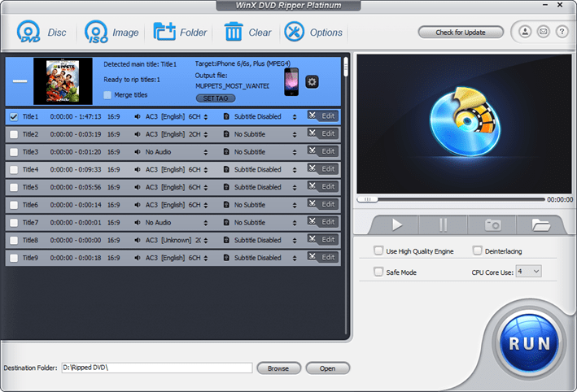577x392 pixels.
Task: Change Title7 subtitle No Subtitle selector
Action: click(x=295, y=223)
